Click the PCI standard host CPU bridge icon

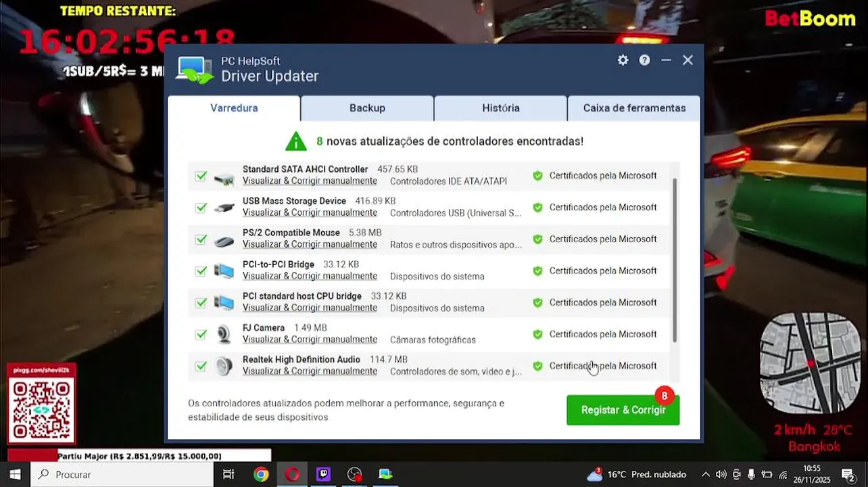pos(224,303)
